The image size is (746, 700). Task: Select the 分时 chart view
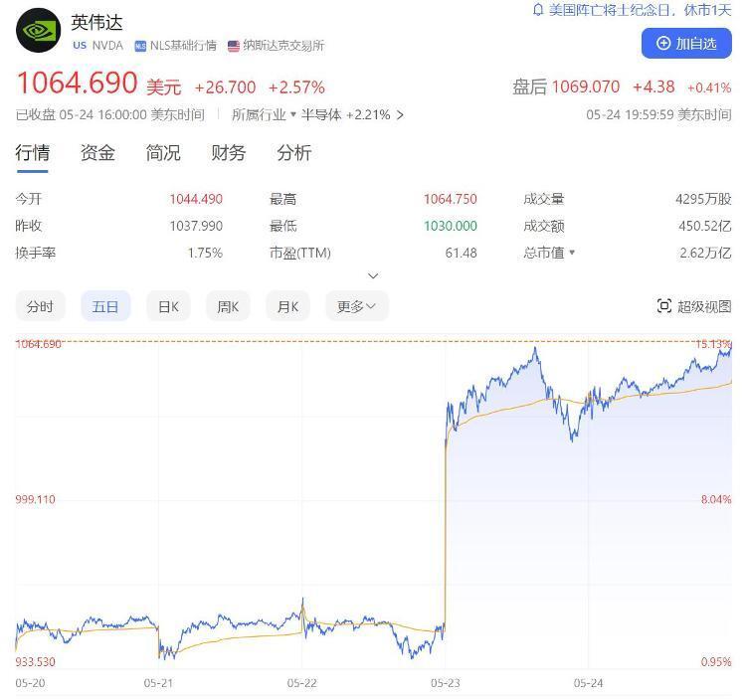[x=40, y=306]
